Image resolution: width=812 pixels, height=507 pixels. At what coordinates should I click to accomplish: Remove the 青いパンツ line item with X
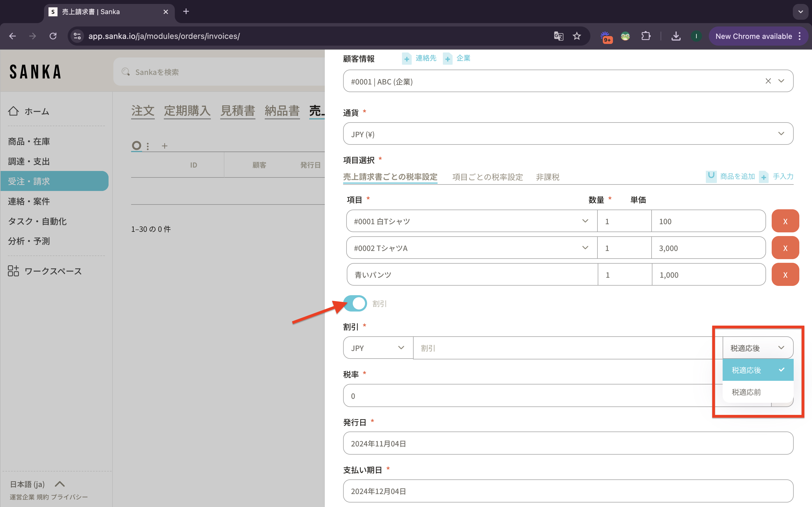(785, 275)
